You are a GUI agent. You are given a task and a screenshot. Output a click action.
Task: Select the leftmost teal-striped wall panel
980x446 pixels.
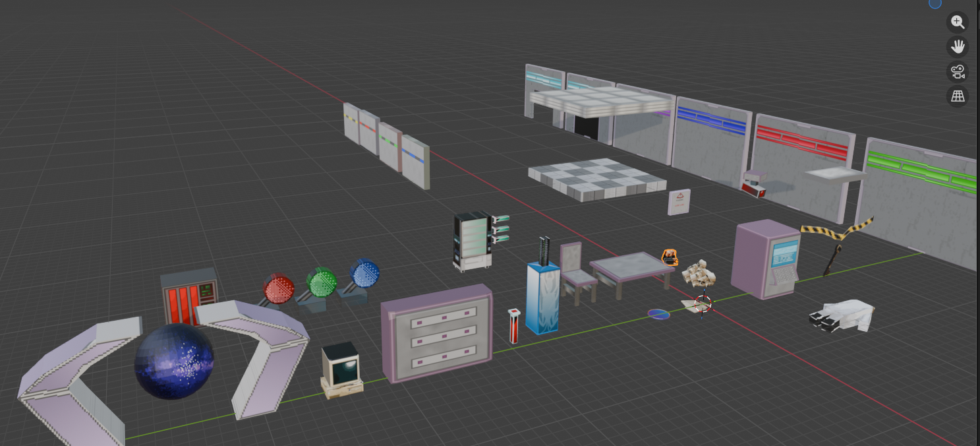click(x=544, y=91)
